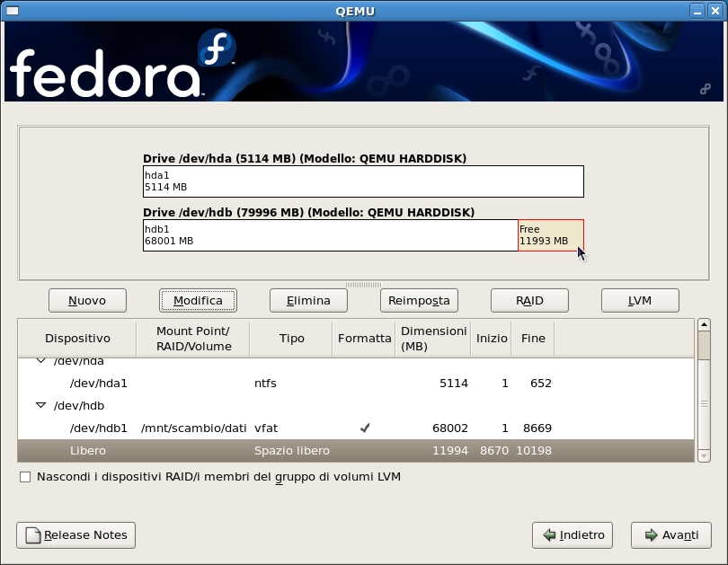Sort by the Dispositivo column header
Screen dimensions: 728x565
coord(77,338)
